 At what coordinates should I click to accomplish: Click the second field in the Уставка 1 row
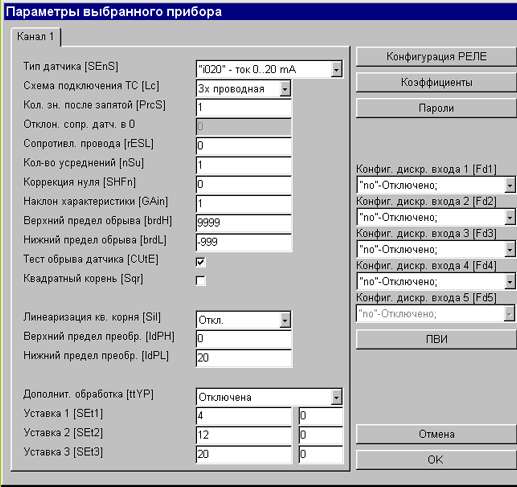click(321, 416)
